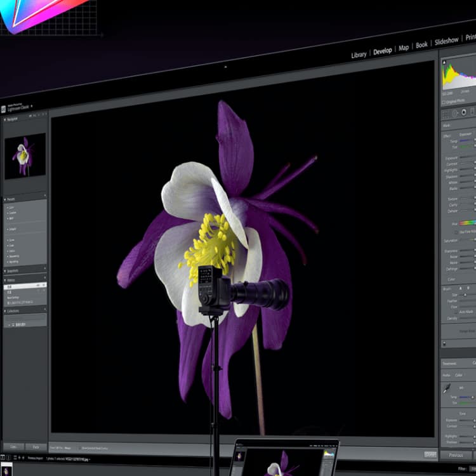Select the highlighted top History entry
Screen dimensions: 476x476
pyautogui.click(x=25, y=286)
